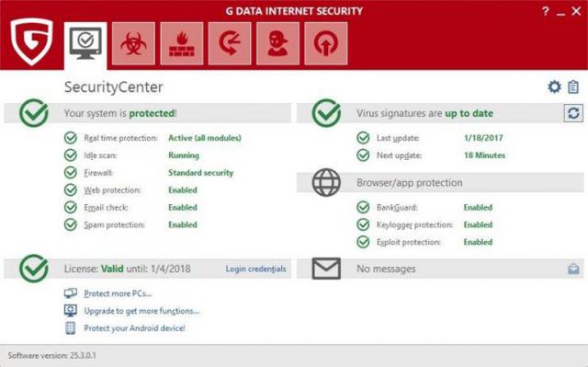Click the help question mark
Screen dimensions: 588x367
(546, 11)
